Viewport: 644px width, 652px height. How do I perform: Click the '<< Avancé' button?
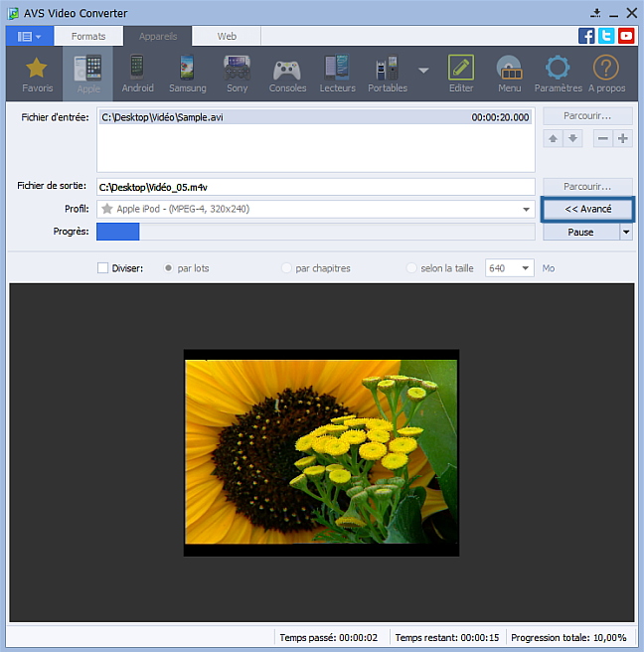coord(586,210)
